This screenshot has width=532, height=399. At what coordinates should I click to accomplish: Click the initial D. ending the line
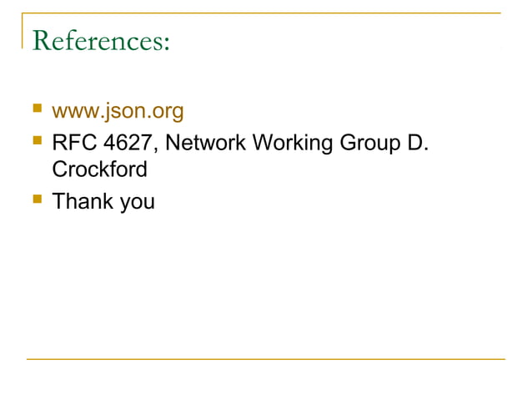[x=418, y=142]
